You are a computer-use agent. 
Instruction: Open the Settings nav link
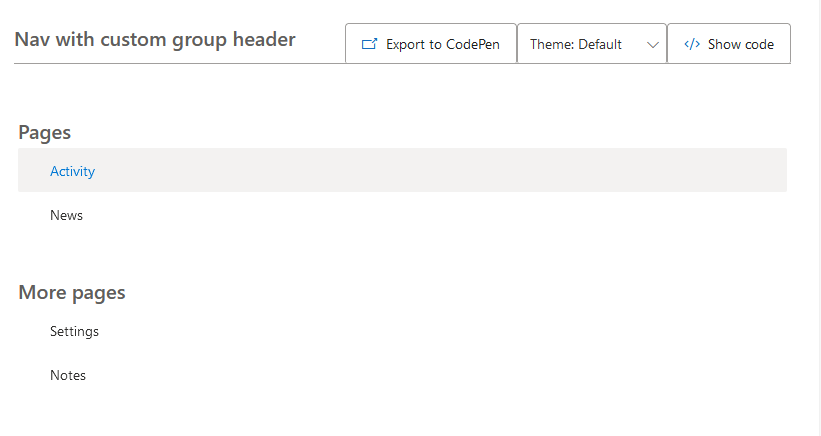[x=402, y=331]
